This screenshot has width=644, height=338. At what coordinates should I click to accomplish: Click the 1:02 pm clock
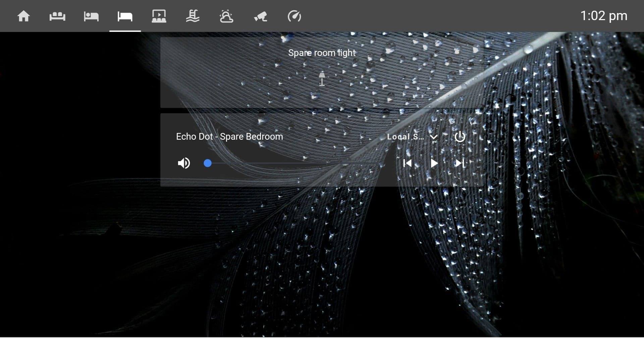coord(604,16)
